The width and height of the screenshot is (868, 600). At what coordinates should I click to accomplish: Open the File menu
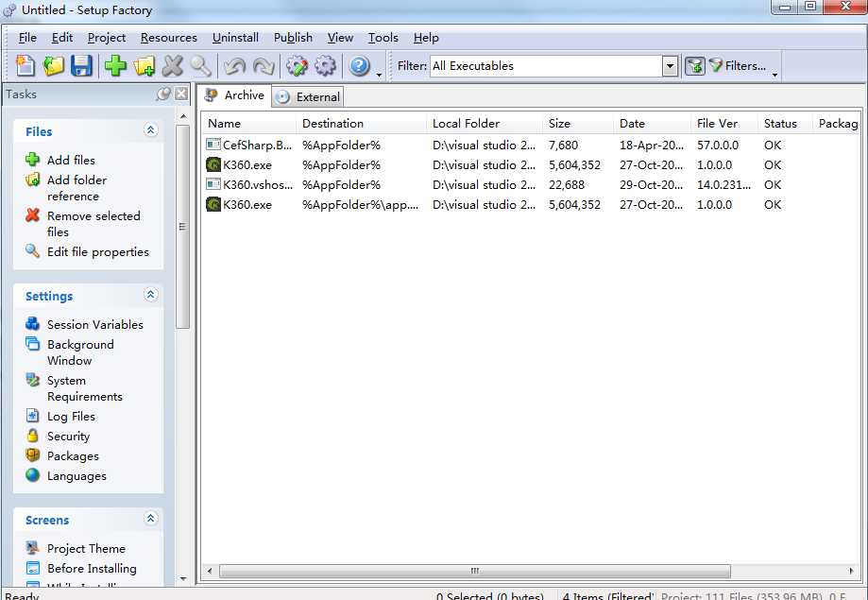coord(27,38)
